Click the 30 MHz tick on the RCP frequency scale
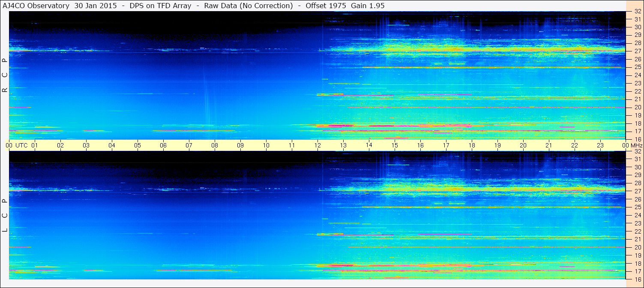 (x=638, y=27)
